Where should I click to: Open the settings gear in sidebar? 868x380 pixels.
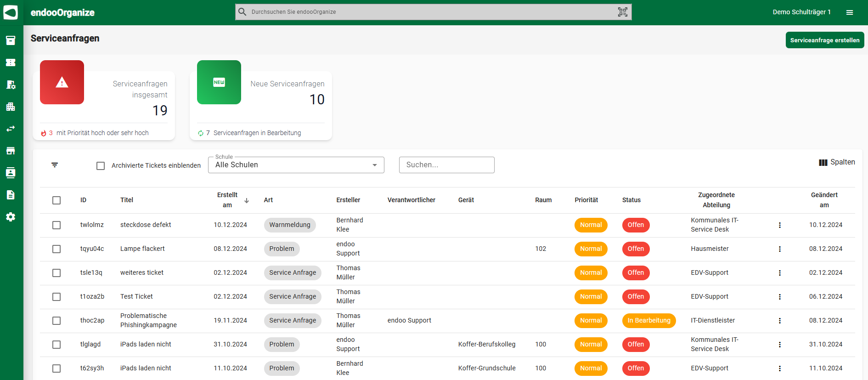(x=11, y=217)
